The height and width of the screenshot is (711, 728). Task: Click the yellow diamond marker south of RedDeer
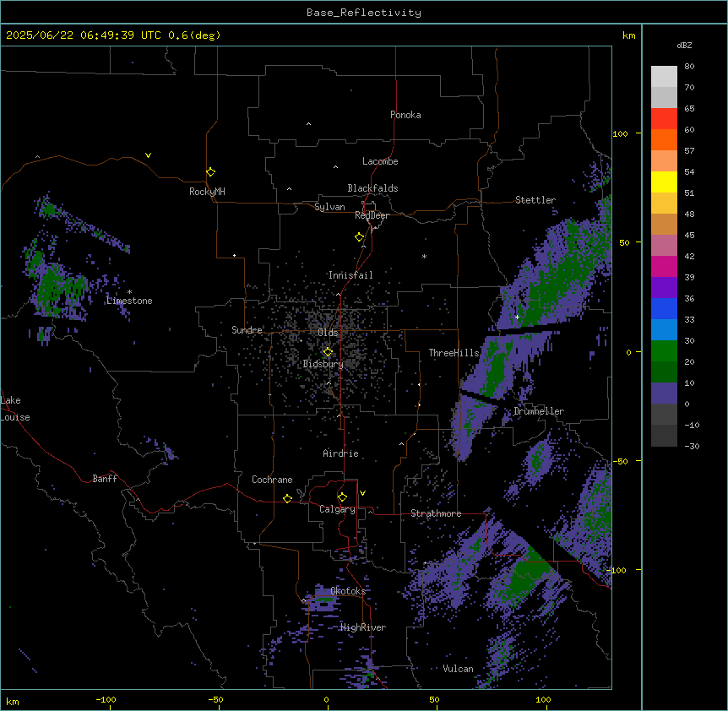(x=359, y=237)
